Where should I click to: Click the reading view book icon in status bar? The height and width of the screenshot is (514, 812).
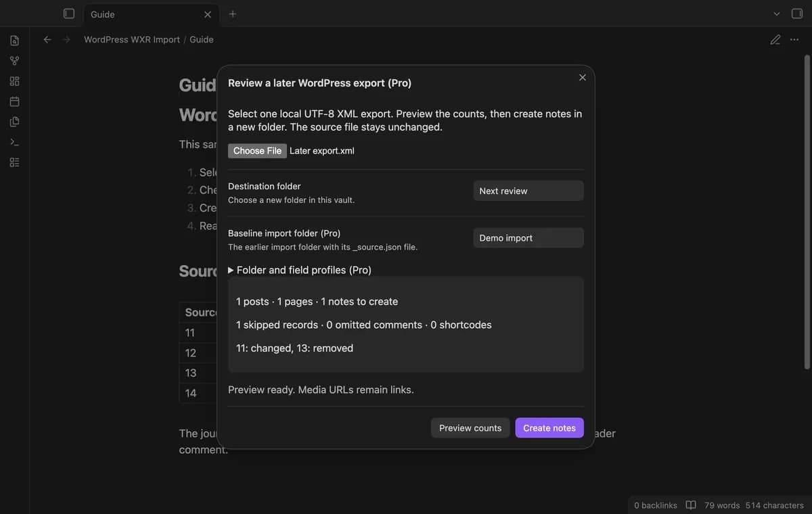click(691, 505)
